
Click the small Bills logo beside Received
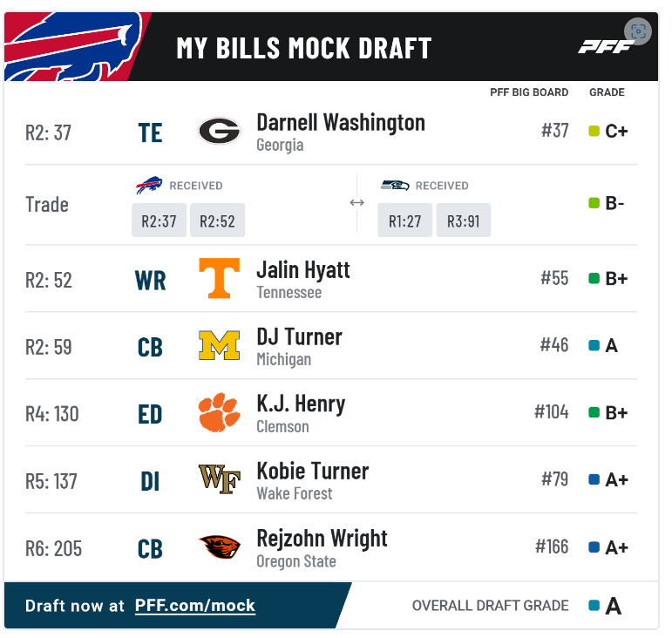point(149,185)
